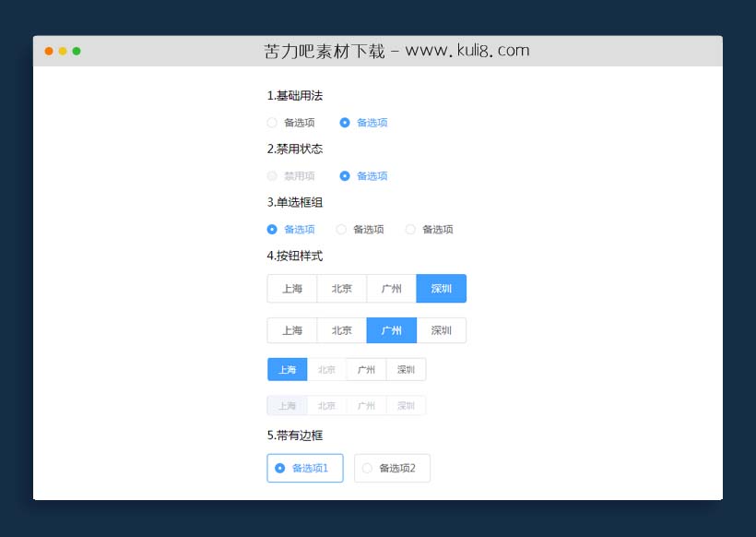Click the disabled 北京 button in the bottom group
756x537 pixels.
[326, 405]
